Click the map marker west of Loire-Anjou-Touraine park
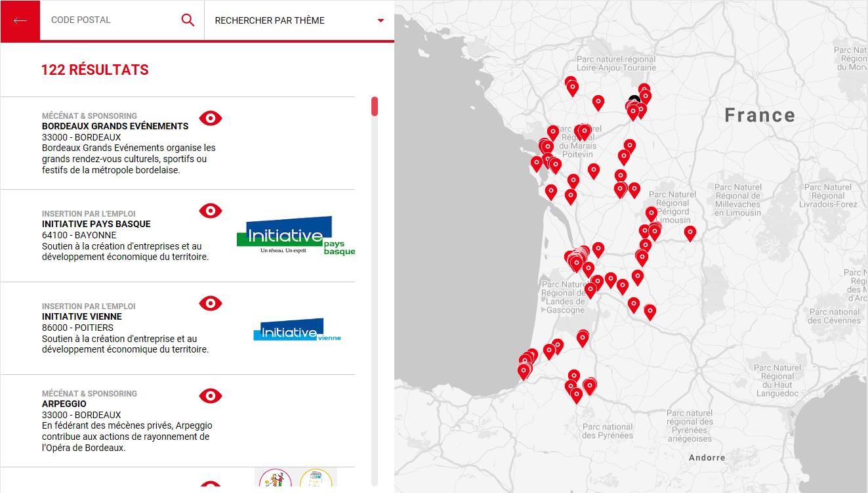This screenshot has width=868, height=493. (x=571, y=87)
